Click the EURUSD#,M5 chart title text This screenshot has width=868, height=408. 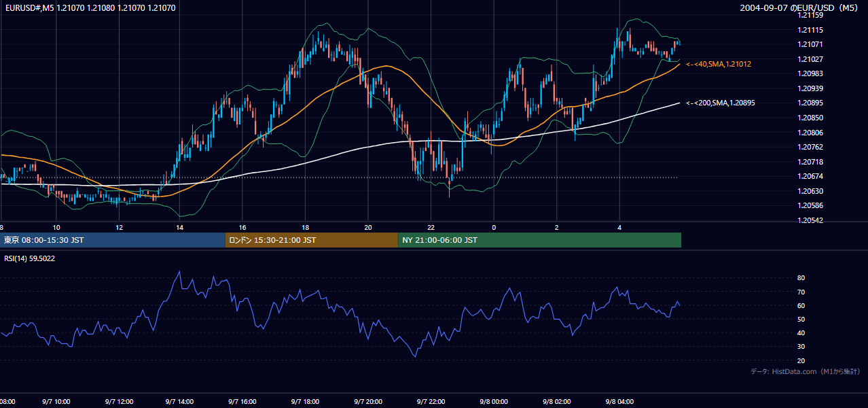89,8
